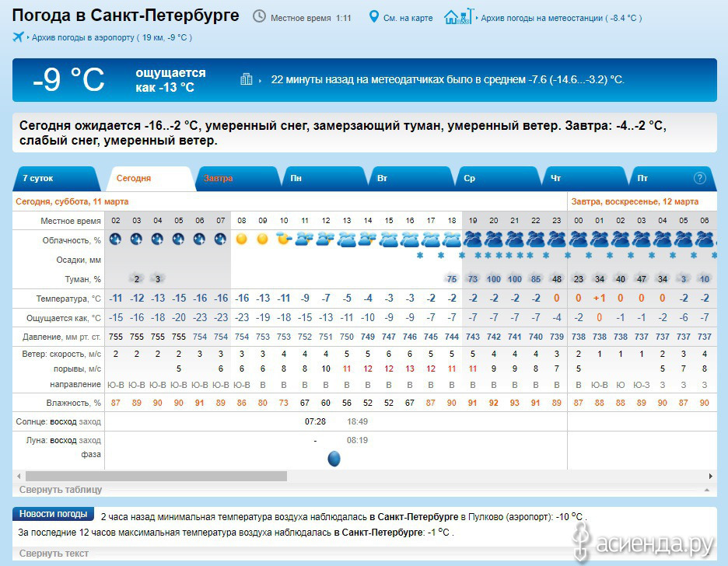The height and width of the screenshot is (566, 728).
Task: Click the Ощущается как, °C row label
Action: 64,318
